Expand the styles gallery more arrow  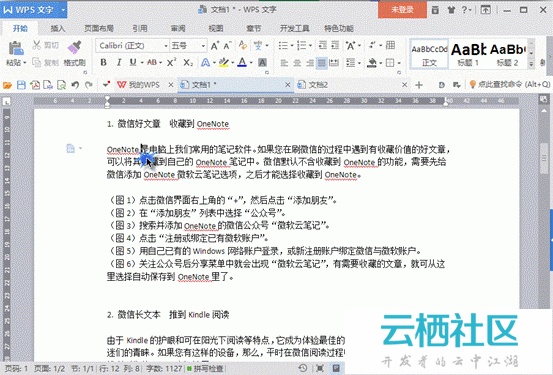point(531,64)
